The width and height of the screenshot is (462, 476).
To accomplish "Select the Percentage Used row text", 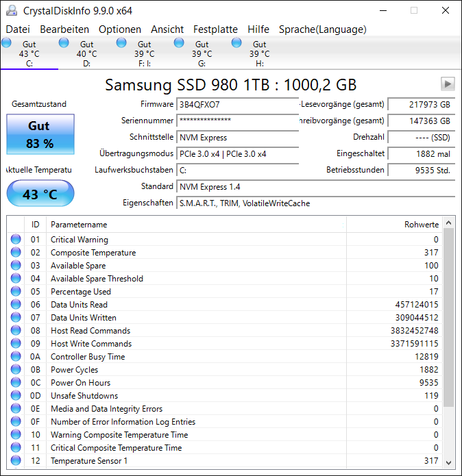I will coord(81,292).
